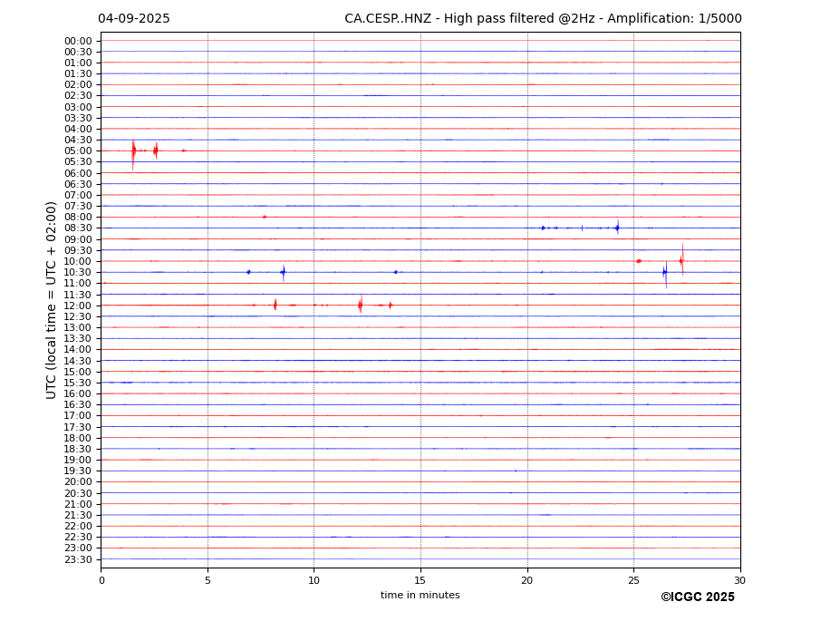Click the x-axis tick label 25

pyautogui.click(x=633, y=580)
